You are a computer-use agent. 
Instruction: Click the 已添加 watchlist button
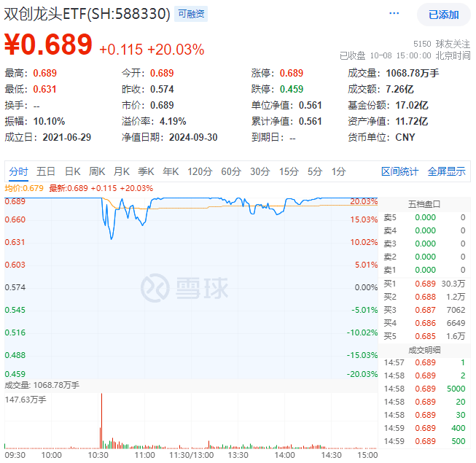point(443,15)
